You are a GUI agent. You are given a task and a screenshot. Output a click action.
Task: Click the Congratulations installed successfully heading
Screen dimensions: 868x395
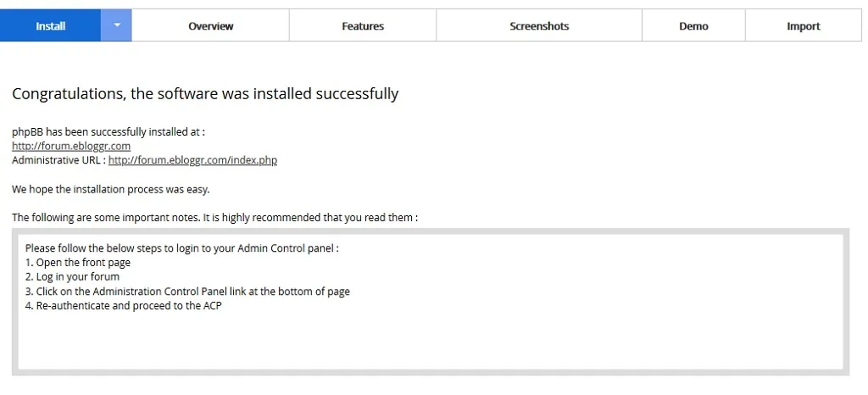pos(205,94)
